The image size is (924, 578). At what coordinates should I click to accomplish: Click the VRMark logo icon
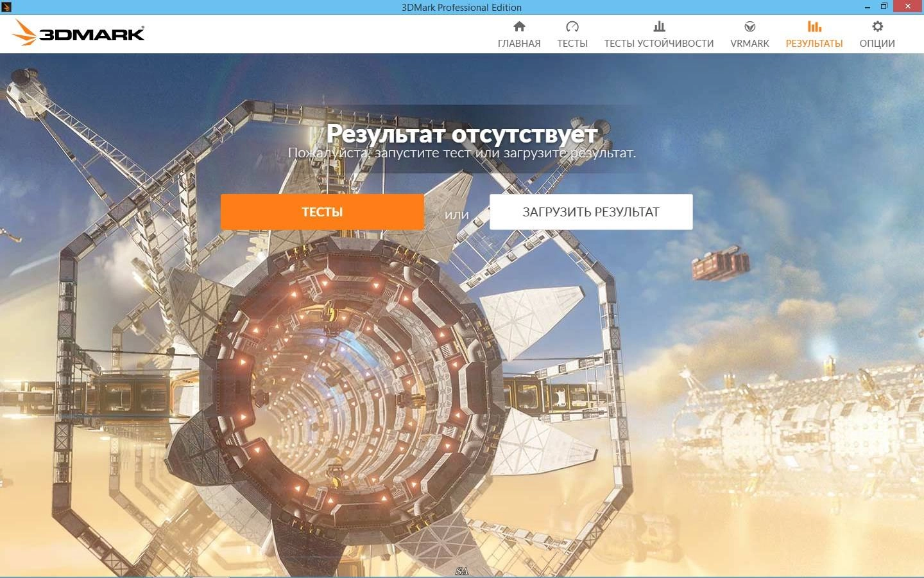pos(749,26)
